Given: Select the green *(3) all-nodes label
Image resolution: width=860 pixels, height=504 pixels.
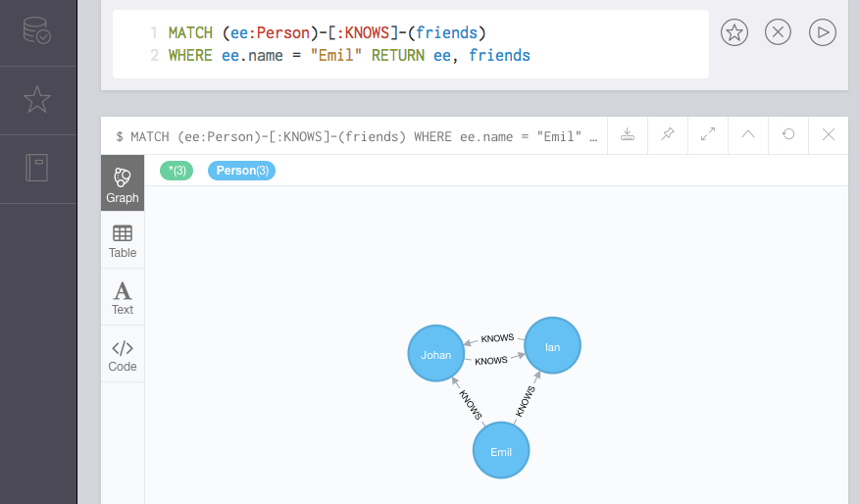Looking at the screenshot, I should coord(177,171).
